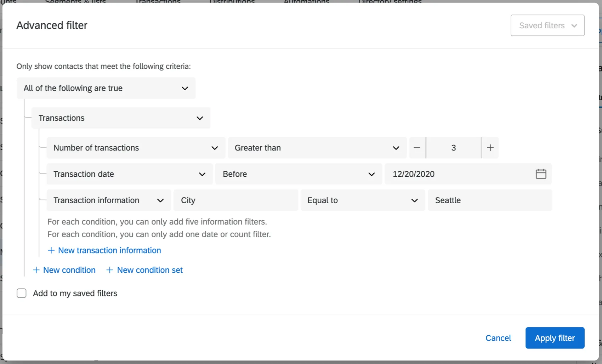This screenshot has width=602, height=364.
Task: Click the City information field
Action: coord(235,200)
